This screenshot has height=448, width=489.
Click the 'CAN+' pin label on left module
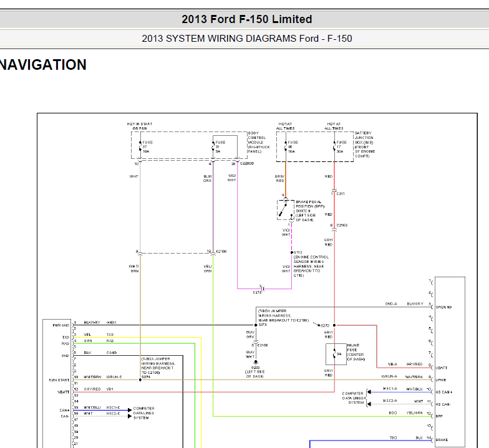point(64,410)
